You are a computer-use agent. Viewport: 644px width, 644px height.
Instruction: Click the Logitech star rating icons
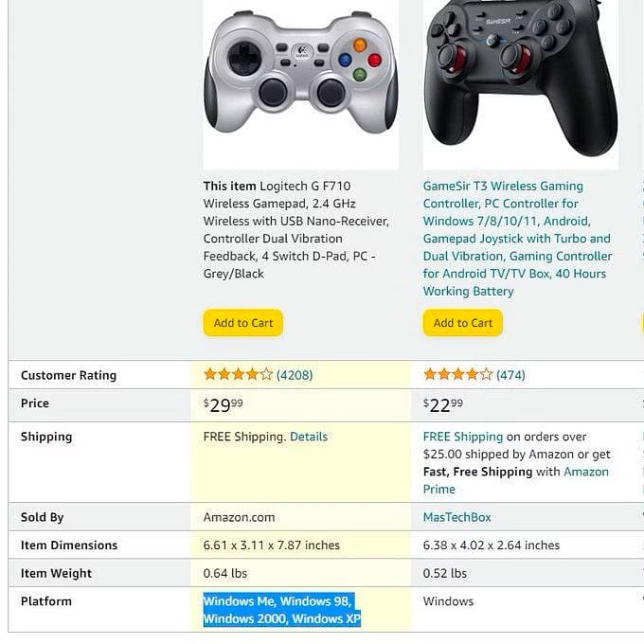(x=238, y=375)
